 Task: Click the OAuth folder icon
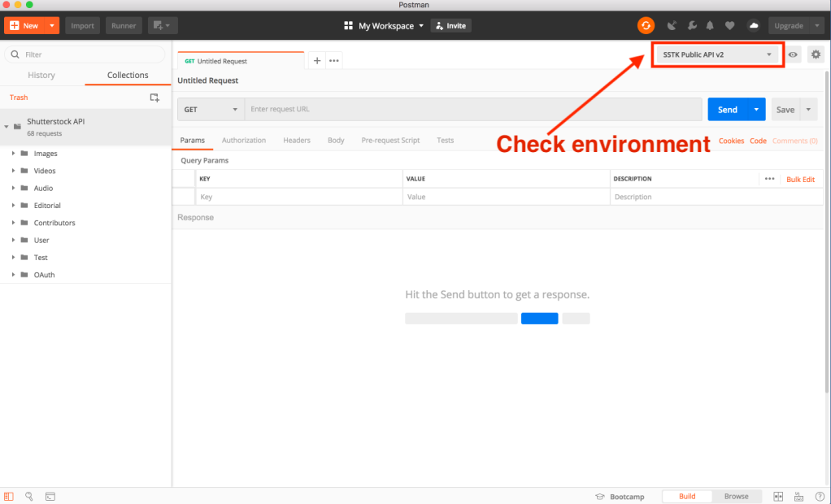point(24,275)
